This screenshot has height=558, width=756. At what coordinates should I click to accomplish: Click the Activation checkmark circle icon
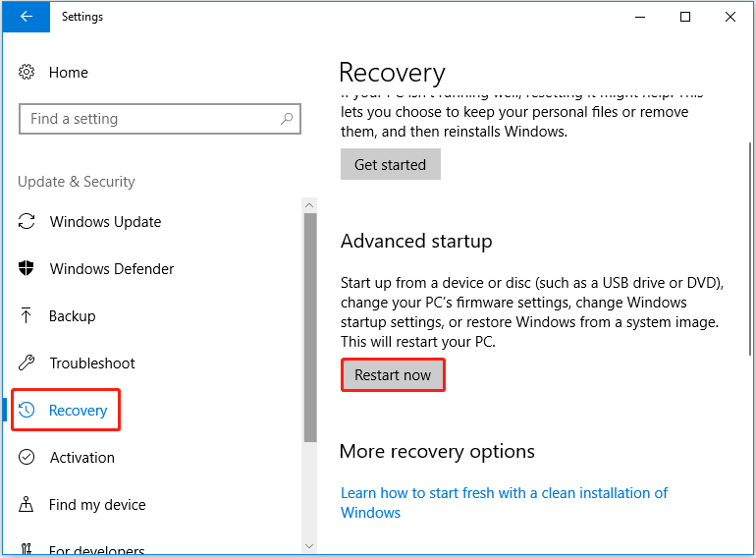click(27, 457)
